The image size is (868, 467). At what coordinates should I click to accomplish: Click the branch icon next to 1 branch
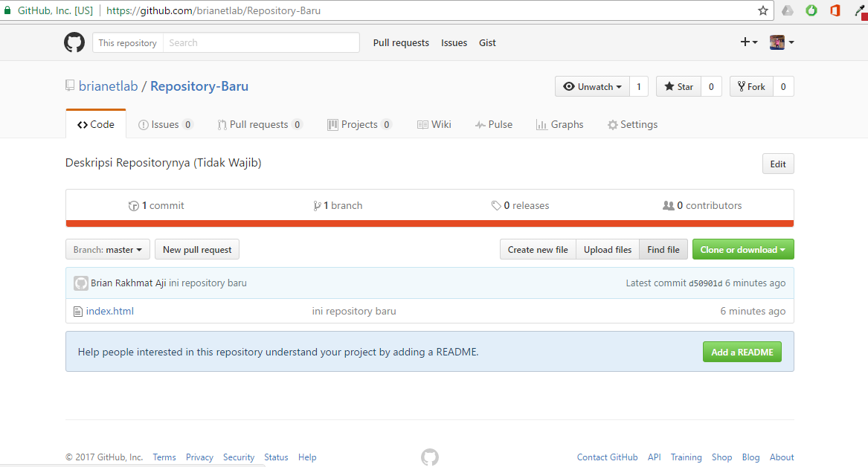317,206
